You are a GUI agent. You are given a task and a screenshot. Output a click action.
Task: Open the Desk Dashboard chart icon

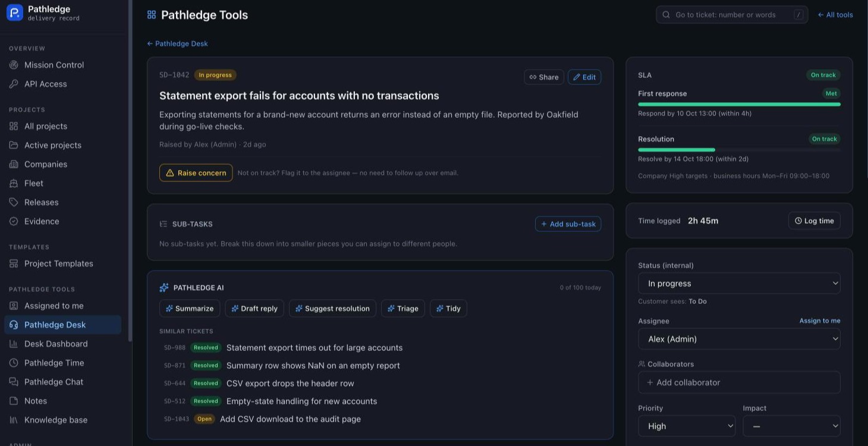tap(14, 344)
